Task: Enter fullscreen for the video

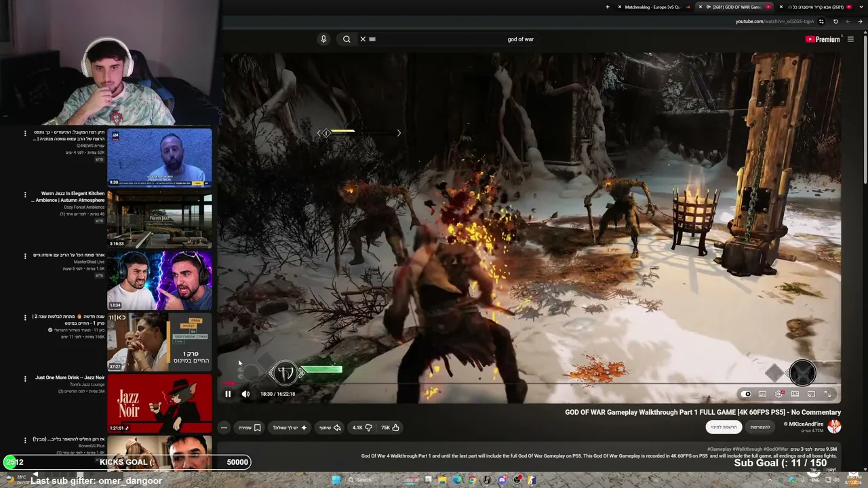Action: pyautogui.click(x=827, y=394)
